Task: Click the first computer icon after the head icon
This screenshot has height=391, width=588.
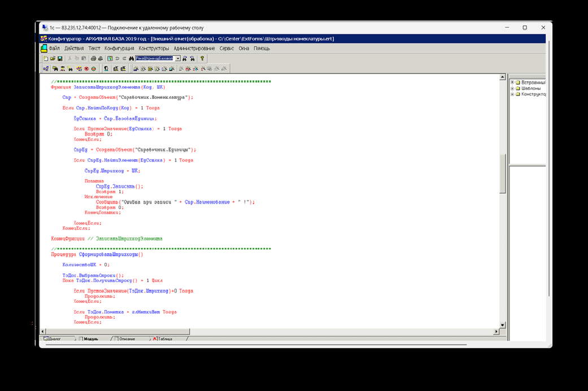Action: (116, 69)
